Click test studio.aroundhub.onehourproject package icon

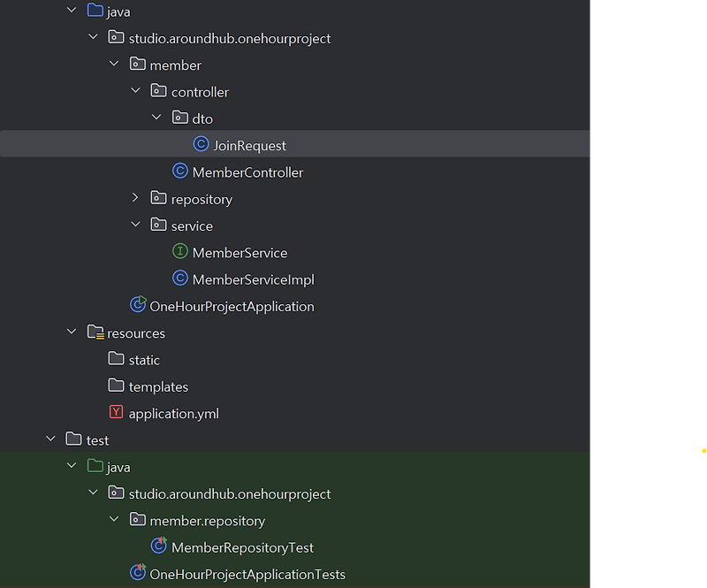pos(117,493)
